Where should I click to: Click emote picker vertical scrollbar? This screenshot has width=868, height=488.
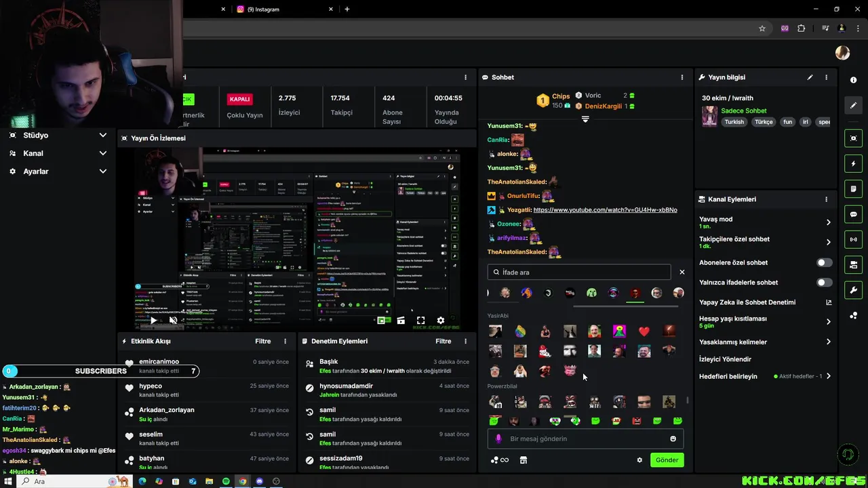pos(688,401)
